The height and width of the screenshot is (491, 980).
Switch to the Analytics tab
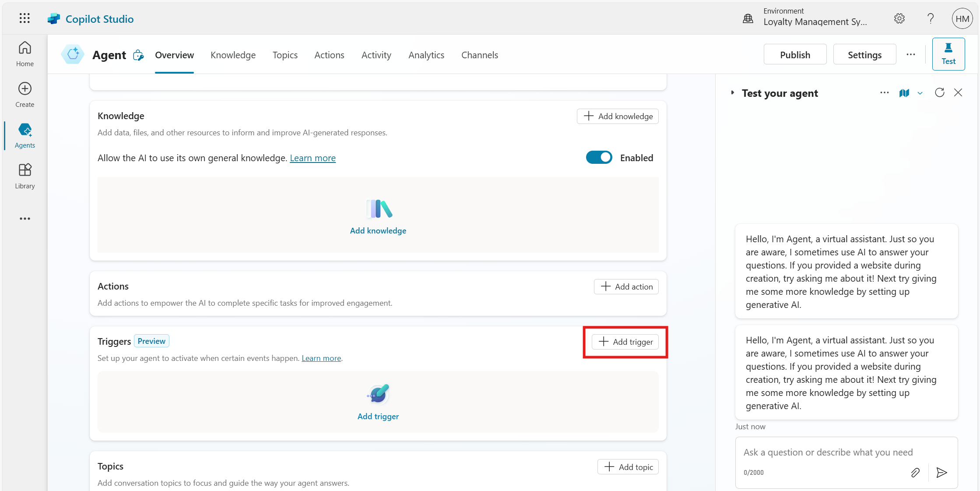pos(426,55)
